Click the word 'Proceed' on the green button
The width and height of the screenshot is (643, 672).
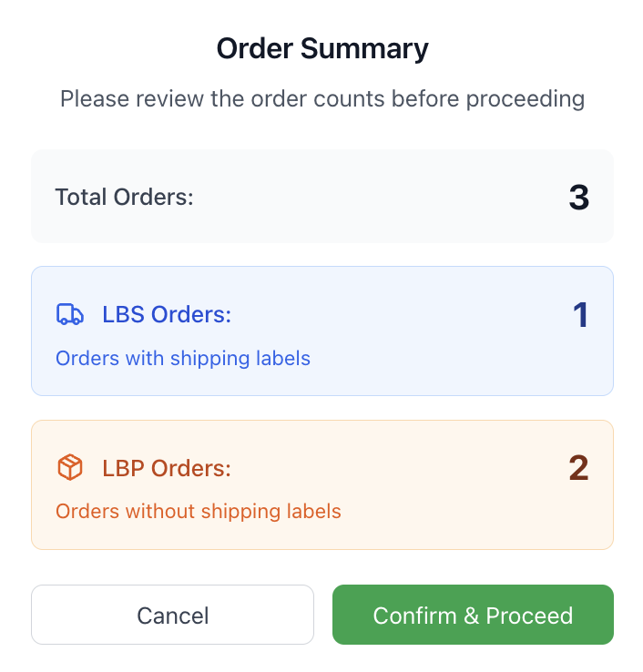tap(529, 616)
